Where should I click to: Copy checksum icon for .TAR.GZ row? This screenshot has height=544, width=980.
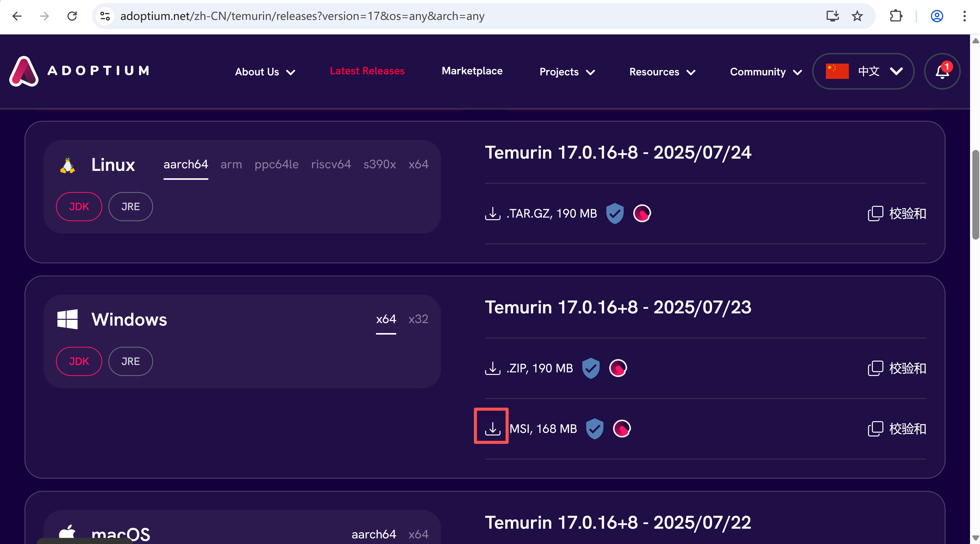[875, 214]
